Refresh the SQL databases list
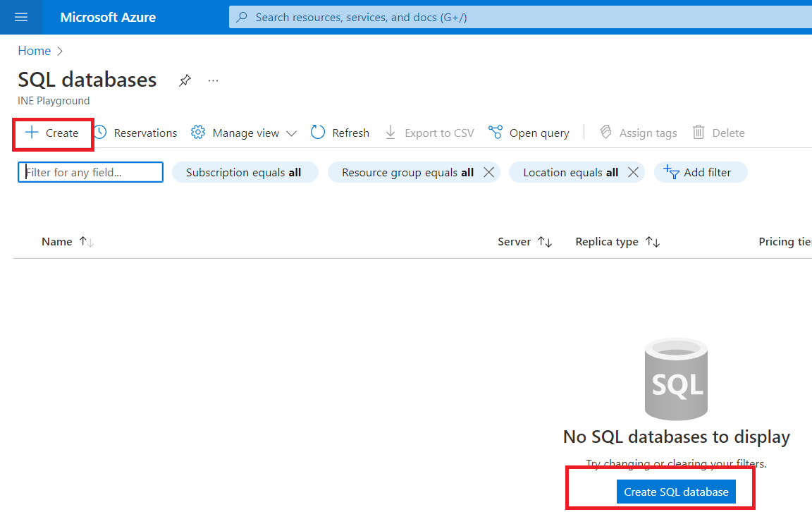Screen dimensions: 812x512 point(340,133)
